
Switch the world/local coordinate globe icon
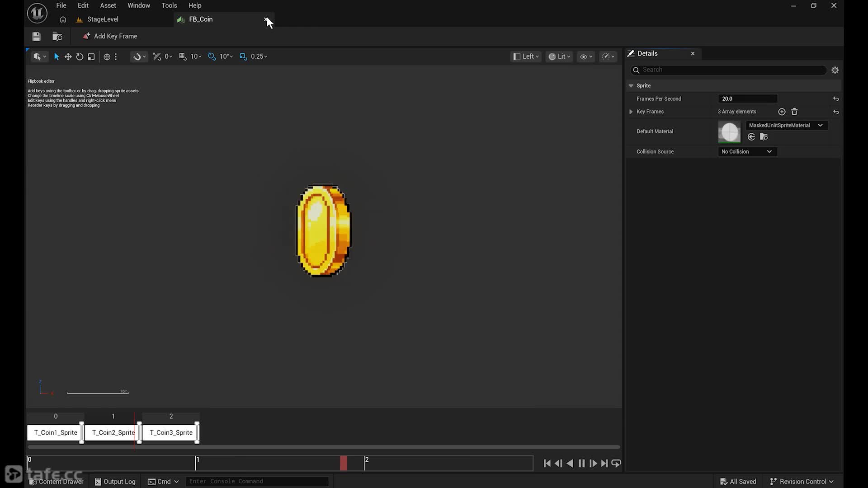coord(107,56)
